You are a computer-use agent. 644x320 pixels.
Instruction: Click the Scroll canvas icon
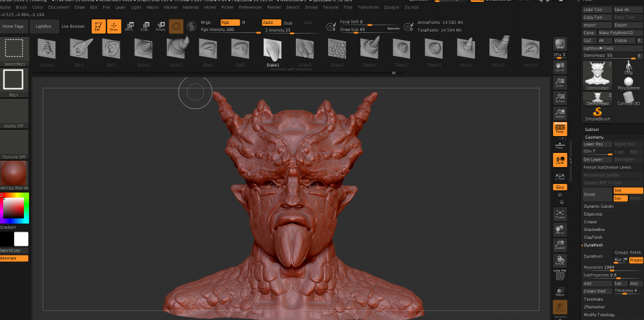click(x=560, y=67)
